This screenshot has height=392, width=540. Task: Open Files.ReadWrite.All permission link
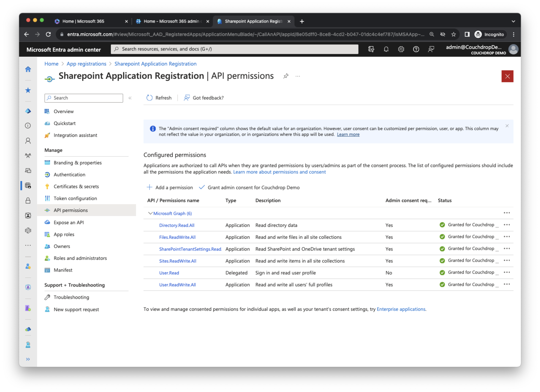177,237
